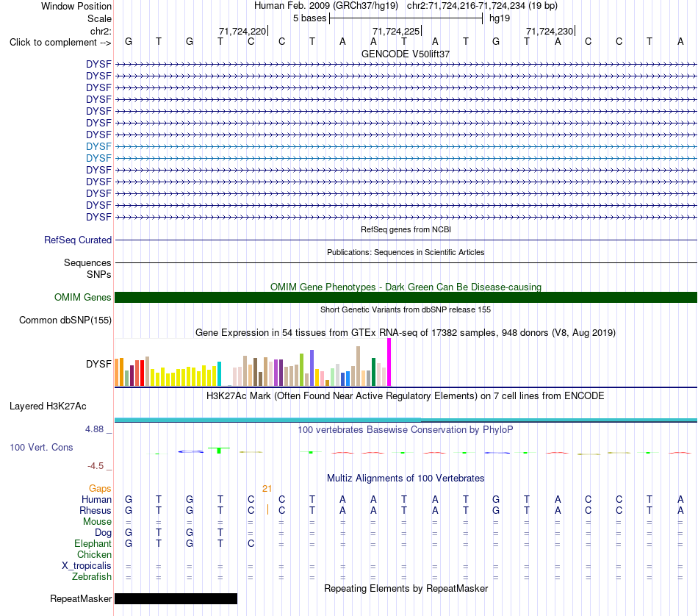Screen dimensions: 698x616
Task: Click the tall magenta GTEx expression bar
Action: (x=389, y=362)
